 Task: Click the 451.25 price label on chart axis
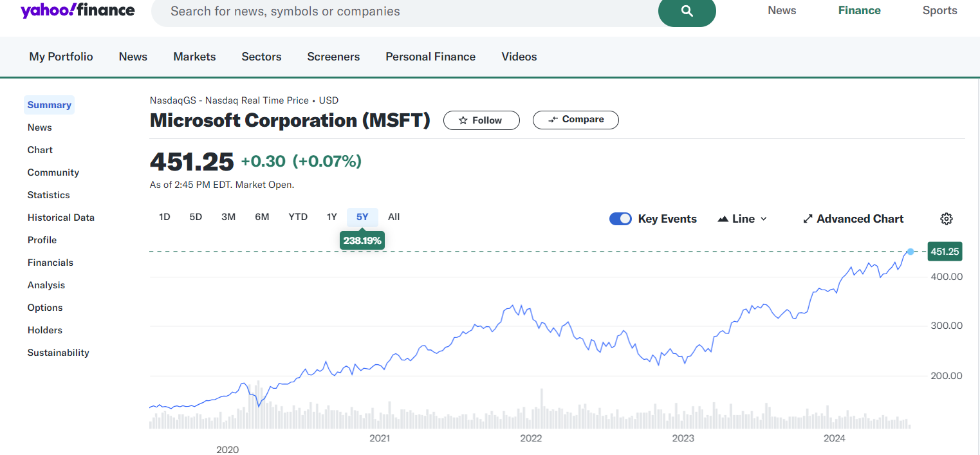click(945, 252)
